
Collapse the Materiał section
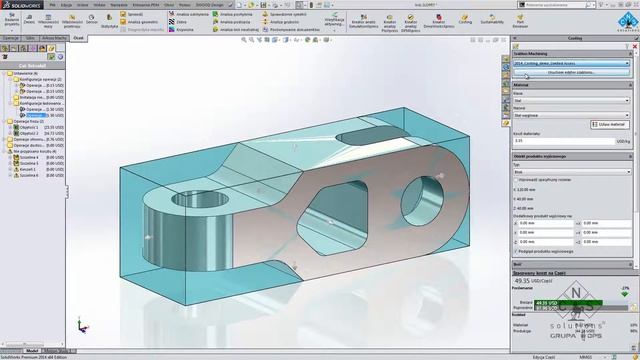coord(630,85)
